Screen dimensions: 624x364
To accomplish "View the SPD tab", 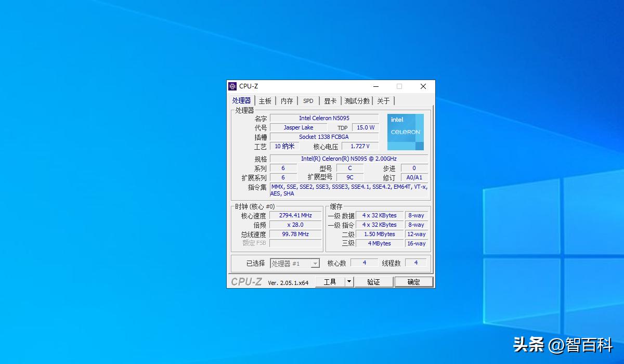I will click(x=308, y=100).
